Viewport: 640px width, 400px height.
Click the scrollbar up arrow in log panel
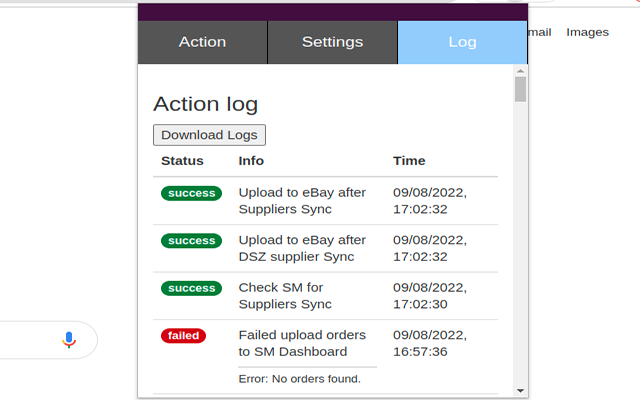pyautogui.click(x=520, y=71)
